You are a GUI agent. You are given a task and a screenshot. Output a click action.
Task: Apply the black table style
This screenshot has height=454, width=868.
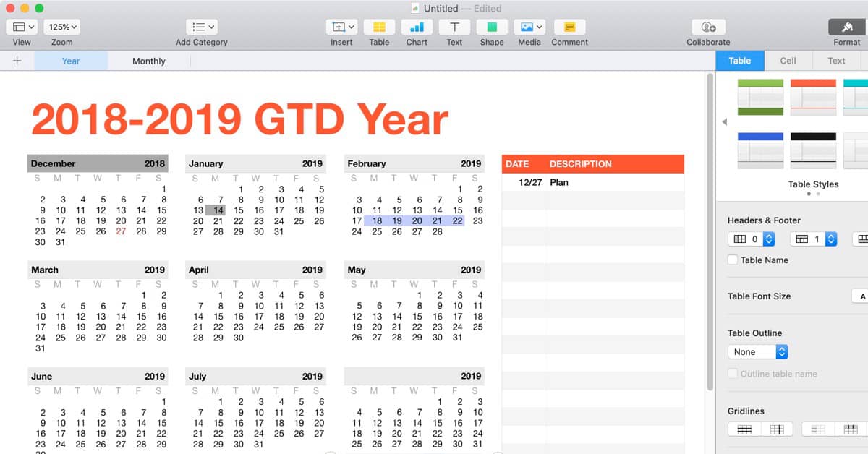tap(813, 150)
